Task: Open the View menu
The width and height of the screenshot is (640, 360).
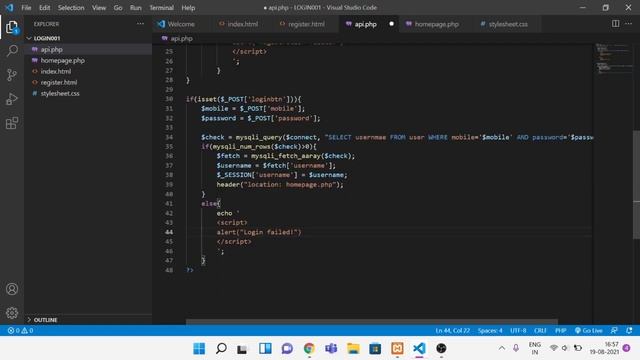Action: tap(99, 7)
